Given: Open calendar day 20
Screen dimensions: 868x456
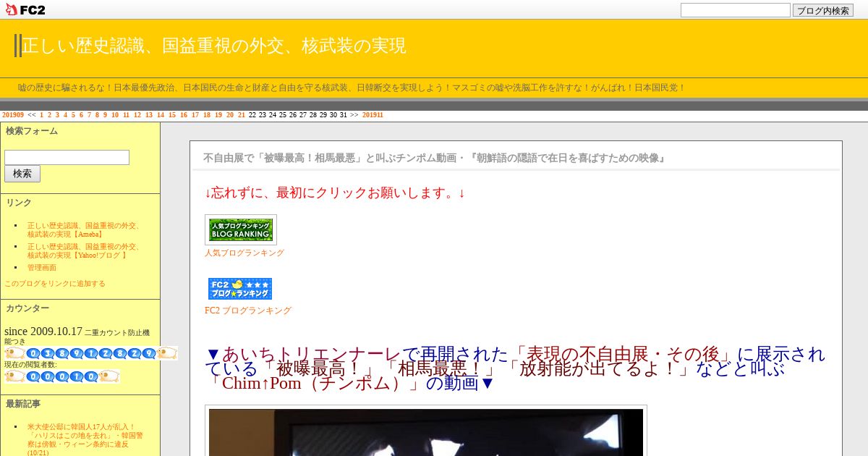Looking at the screenshot, I should (x=230, y=115).
